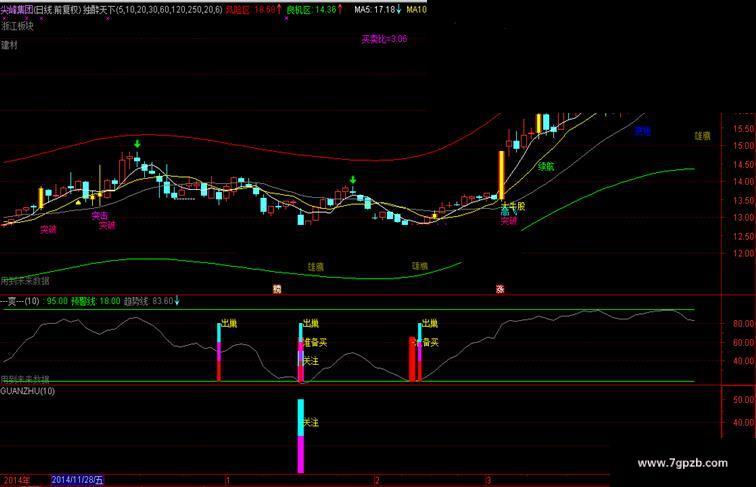Viewport: 756px width, 487px height.
Task: Click the first 雄鹰 label on lower green band
Action: pos(316,267)
